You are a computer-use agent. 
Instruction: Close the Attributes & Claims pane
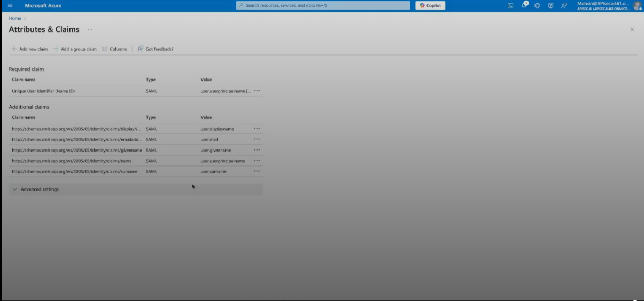click(x=632, y=29)
